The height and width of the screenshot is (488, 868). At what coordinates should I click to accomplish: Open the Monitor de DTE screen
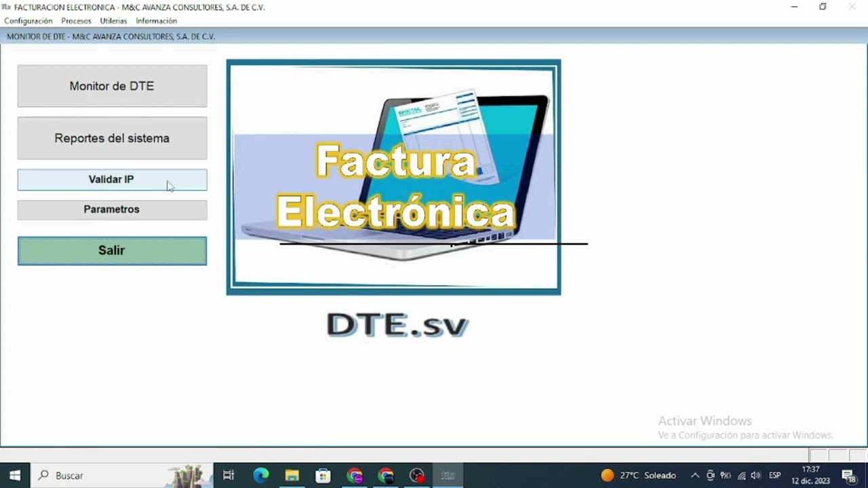pyautogui.click(x=112, y=86)
